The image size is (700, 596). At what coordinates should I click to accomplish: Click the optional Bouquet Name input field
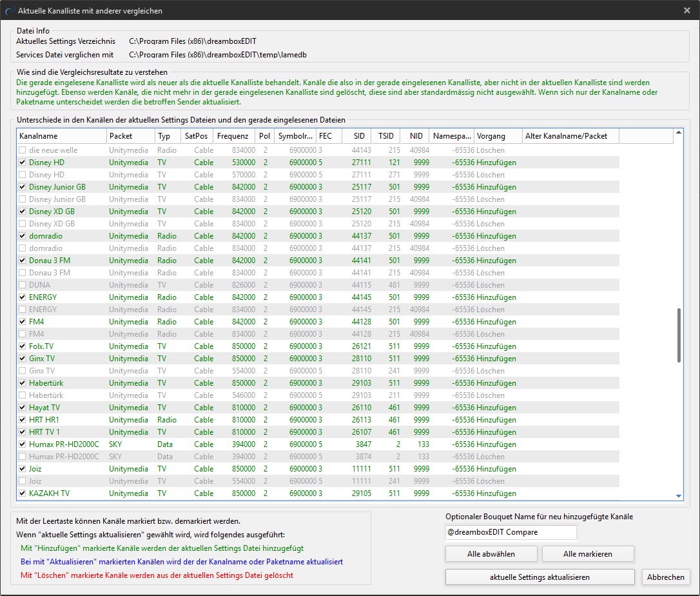pos(510,532)
